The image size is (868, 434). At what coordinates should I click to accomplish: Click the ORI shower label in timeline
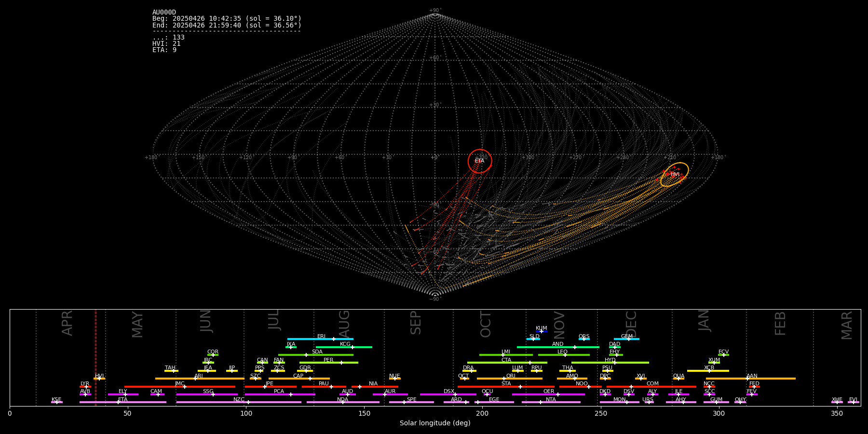tap(511, 376)
